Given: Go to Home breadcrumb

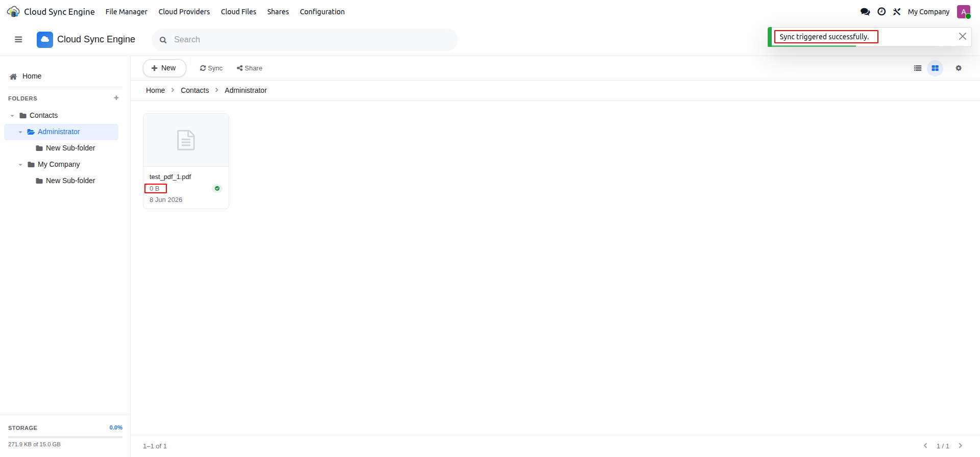Looking at the screenshot, I should 155,90.
